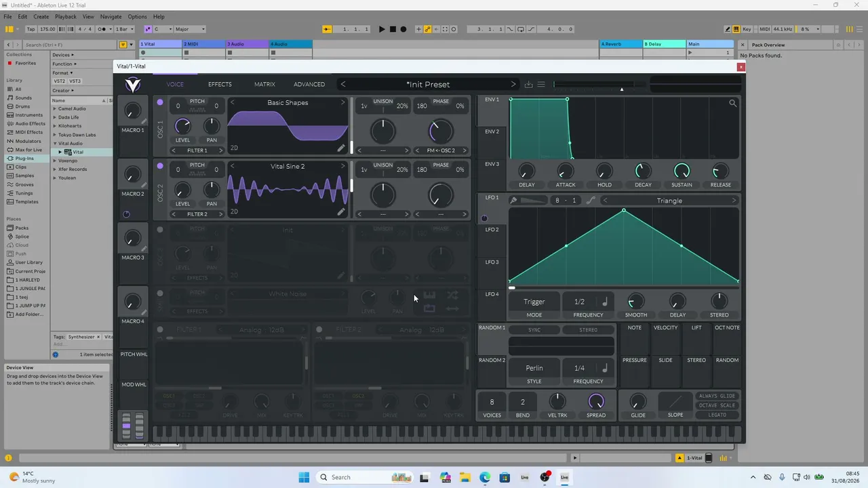Viewport: 868px width, 488px height.
Task: Open Max for Live in the browser
Action: [x=28, y=150]
